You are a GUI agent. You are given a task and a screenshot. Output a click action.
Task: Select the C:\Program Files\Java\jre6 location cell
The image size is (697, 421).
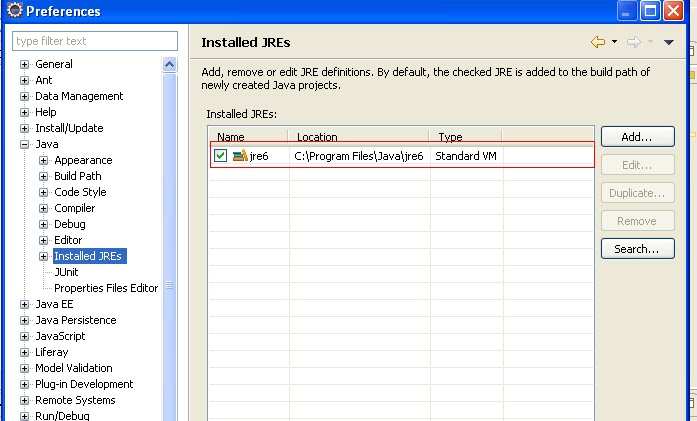pos(359,156)
